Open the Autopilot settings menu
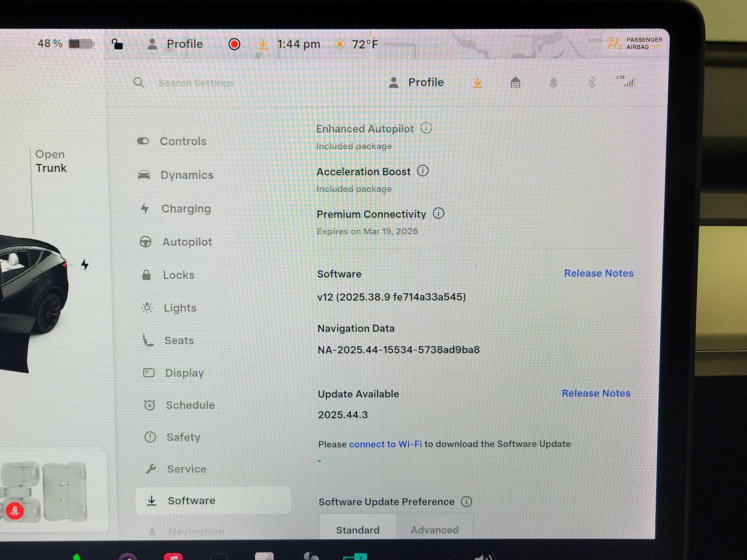 click(187, 242)
